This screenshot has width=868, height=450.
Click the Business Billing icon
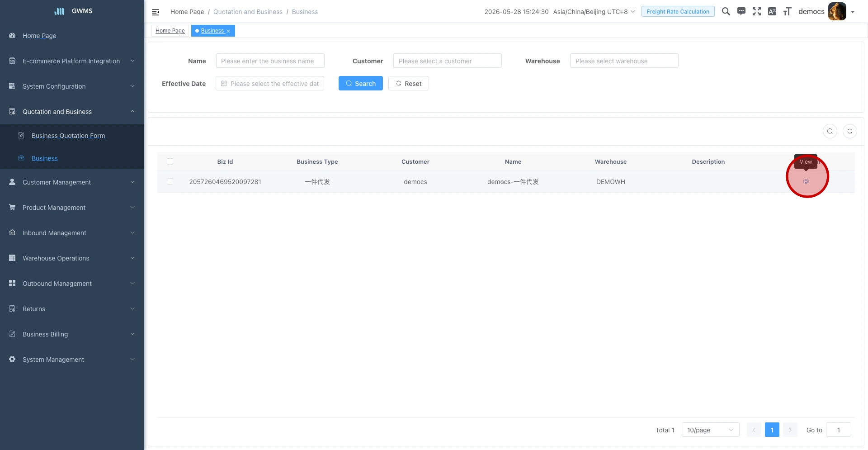(x=12, y=334)
